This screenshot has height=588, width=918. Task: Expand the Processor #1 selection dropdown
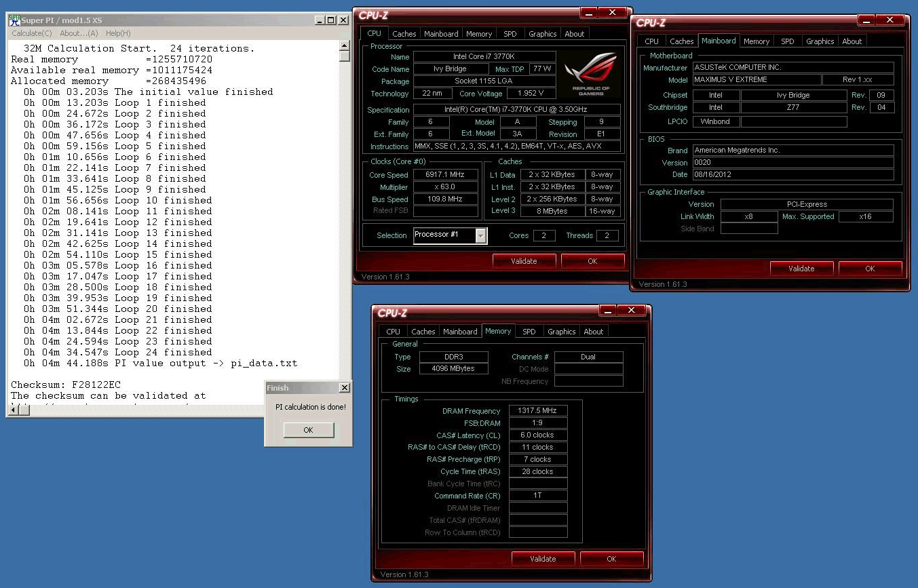click(481, 235)
